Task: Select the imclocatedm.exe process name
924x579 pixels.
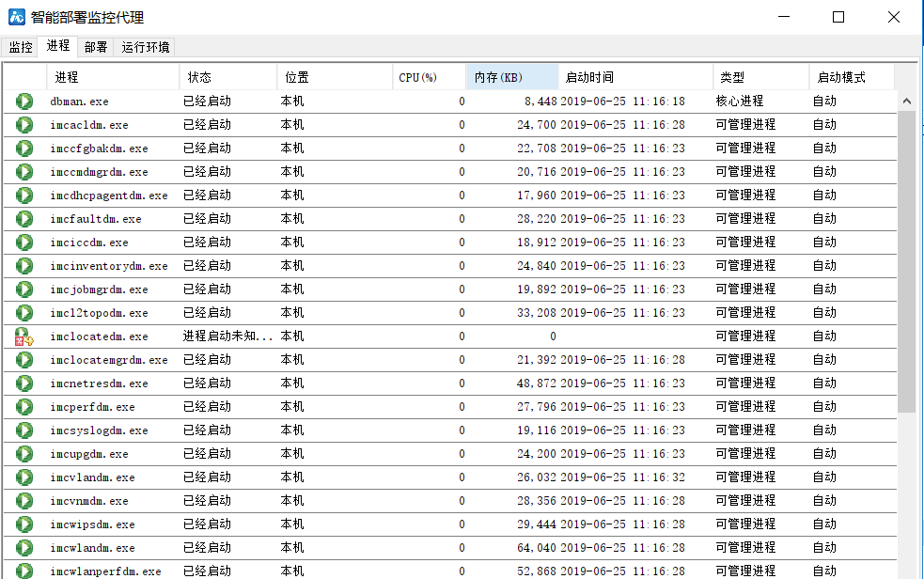Action: pos(99,336)
